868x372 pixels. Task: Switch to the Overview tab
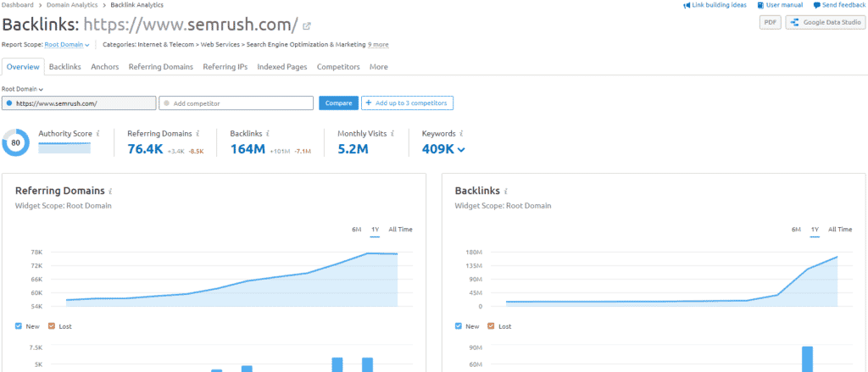tap(23, 66)
